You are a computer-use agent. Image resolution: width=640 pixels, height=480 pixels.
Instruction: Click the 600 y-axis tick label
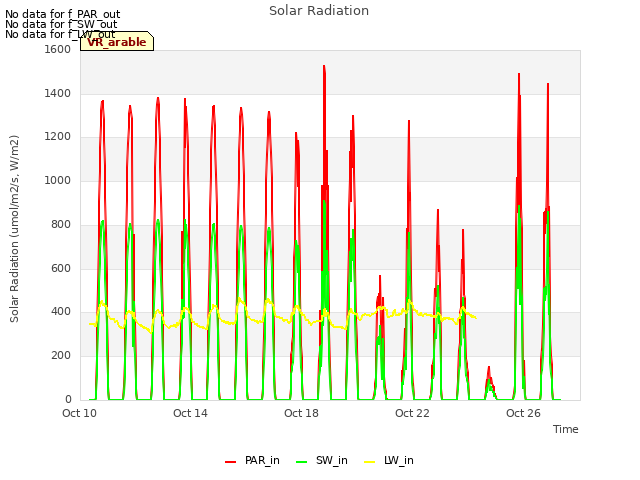(61, 269)
